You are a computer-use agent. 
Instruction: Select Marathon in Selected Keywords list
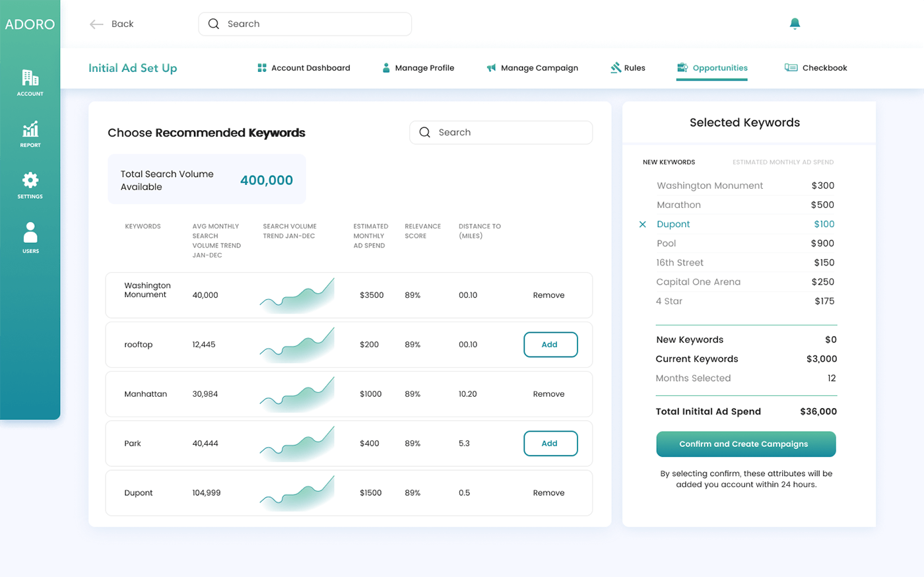coord(678,205)
